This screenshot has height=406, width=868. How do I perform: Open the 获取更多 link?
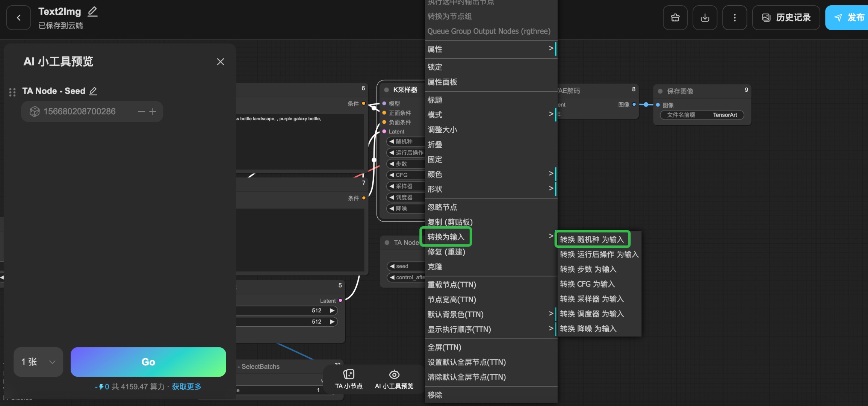[187, 387]
